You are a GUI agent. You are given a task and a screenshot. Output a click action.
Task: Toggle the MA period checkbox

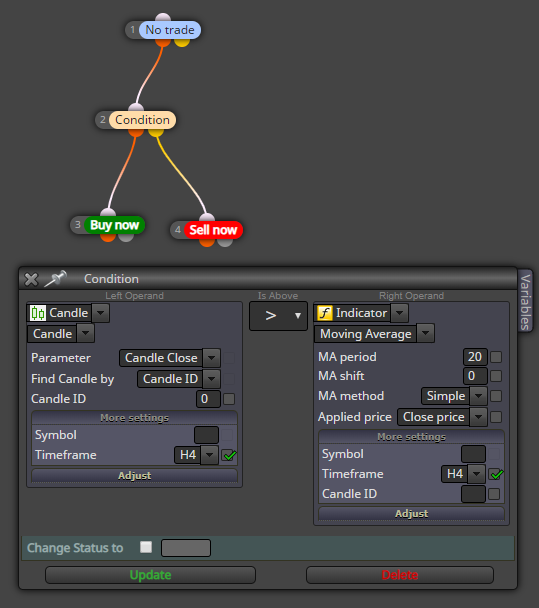496,357
